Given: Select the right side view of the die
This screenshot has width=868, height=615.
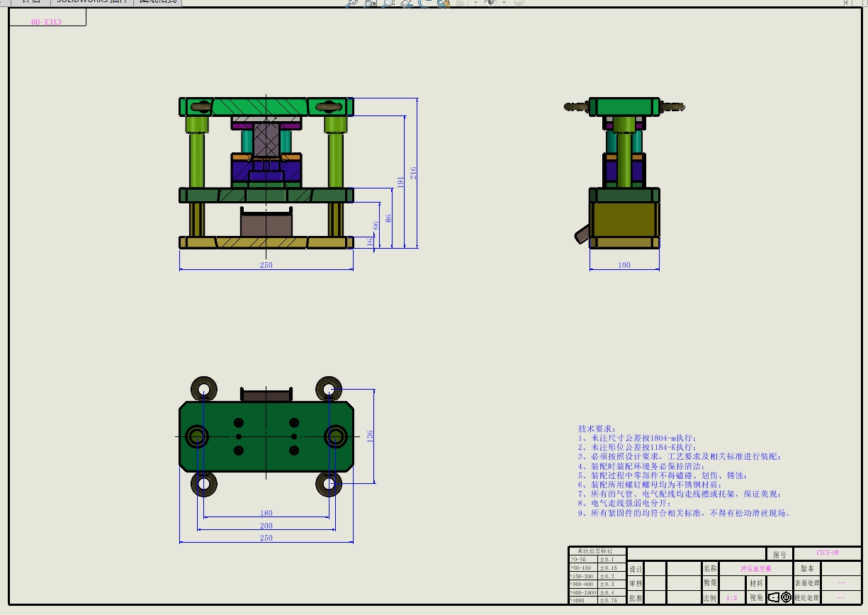Looking at the screenshot, I should click(625, 174).
